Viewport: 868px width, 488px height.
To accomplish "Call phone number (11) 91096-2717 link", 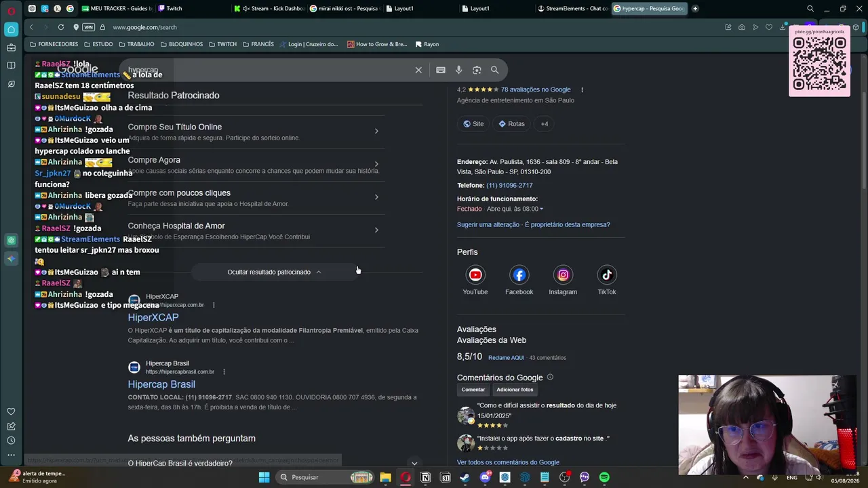I will 509,185.
